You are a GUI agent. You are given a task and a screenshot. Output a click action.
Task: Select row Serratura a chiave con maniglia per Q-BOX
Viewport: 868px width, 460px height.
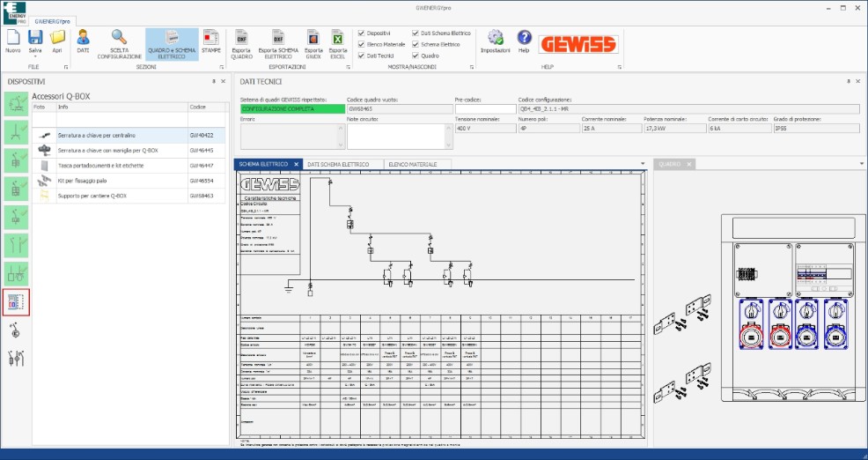pos(129,150)
